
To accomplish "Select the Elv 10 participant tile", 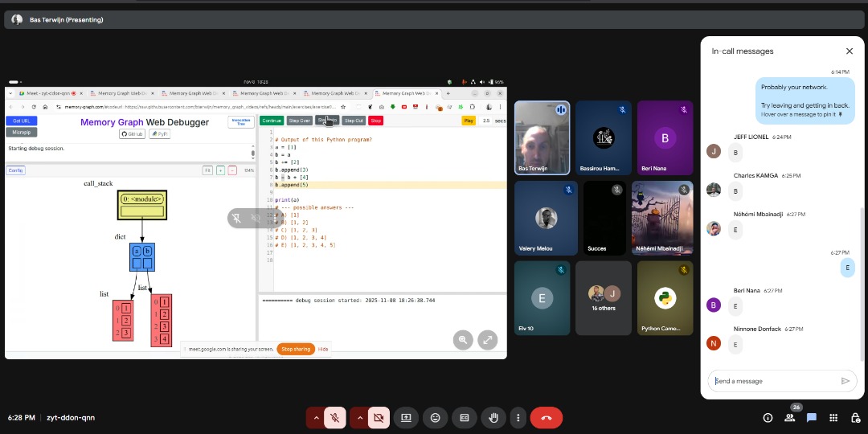I will point(542,298).
